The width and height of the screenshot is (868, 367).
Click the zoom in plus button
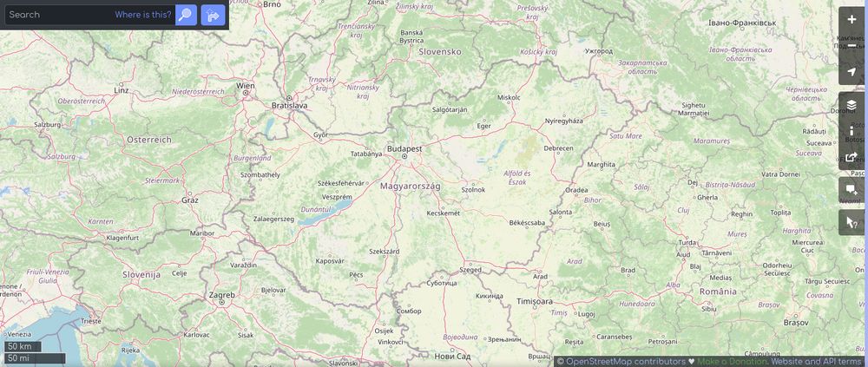coord(852,19)
